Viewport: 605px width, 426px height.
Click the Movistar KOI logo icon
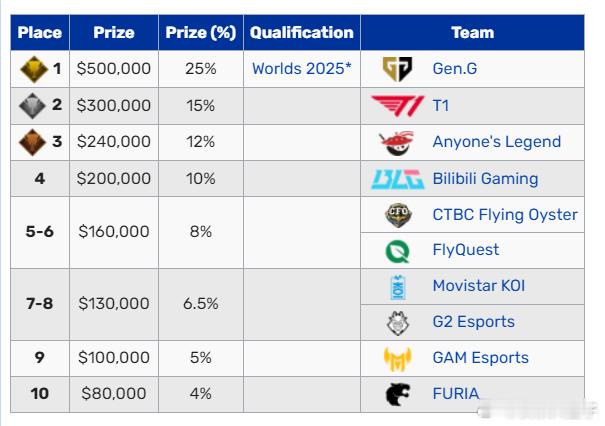coord(398,287)
